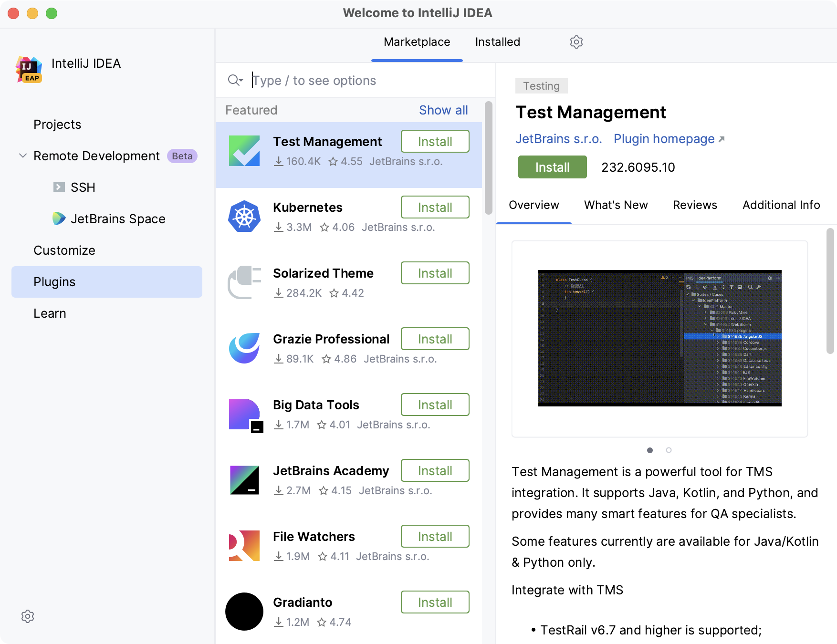Select the Gradianto plugin title
Image resolution: width=837 pixels, height=644 pixels.
[303, 602]
